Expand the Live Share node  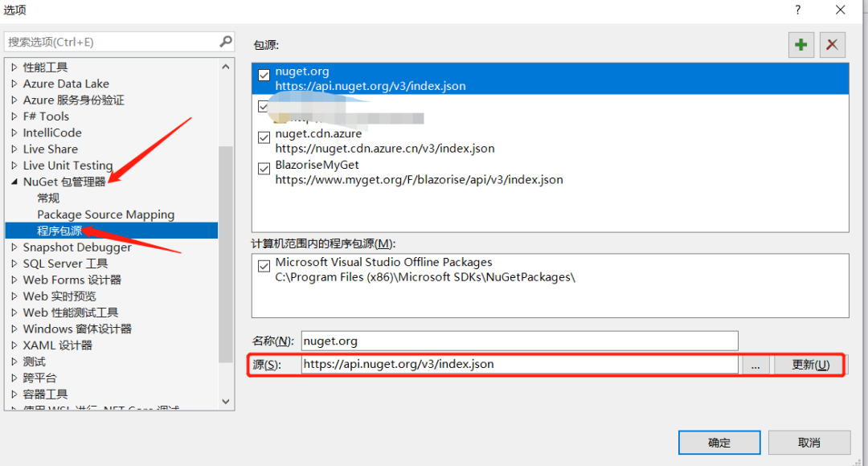click(14, 149)
